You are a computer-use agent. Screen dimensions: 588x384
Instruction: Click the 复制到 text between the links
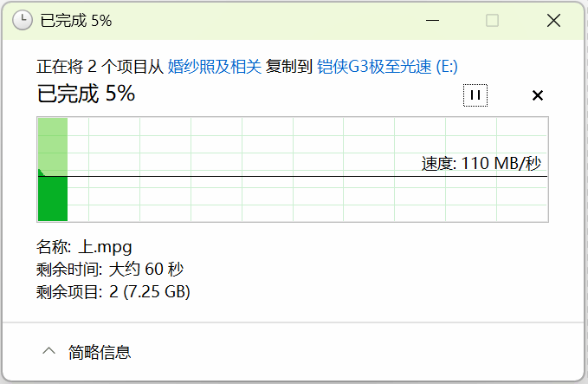click(x=289, y=67)
